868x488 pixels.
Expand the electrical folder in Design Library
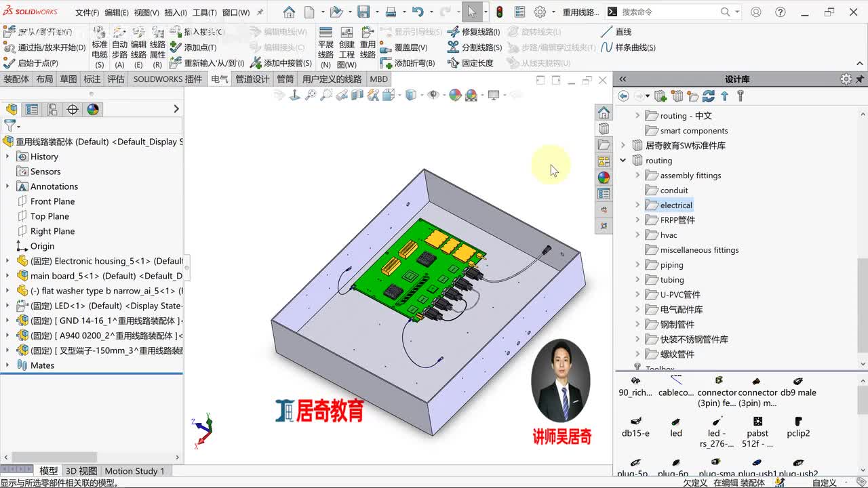tap(637, 205)
